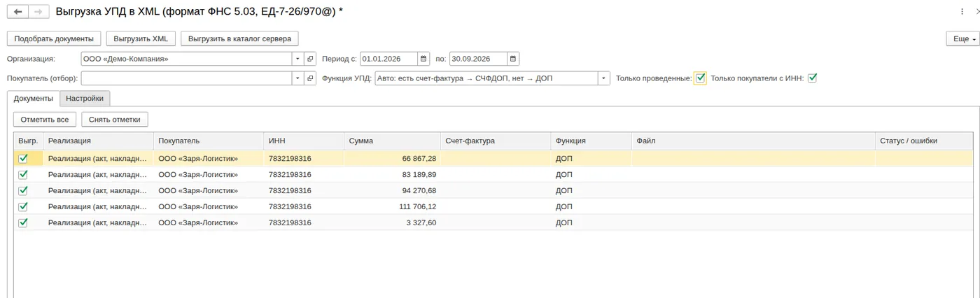Image resolution: width=980 pixels, height=298 pixels.
Task: Go back with the left arrow button
Action: click(x=17, y=12)
